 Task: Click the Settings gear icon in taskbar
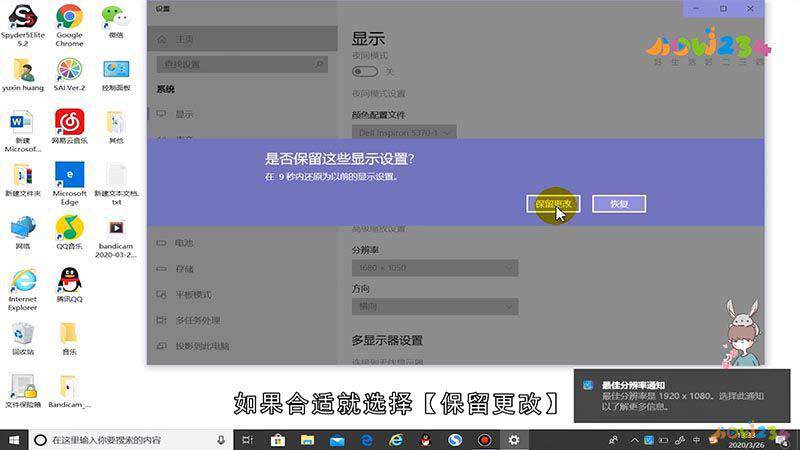point(514,440)
